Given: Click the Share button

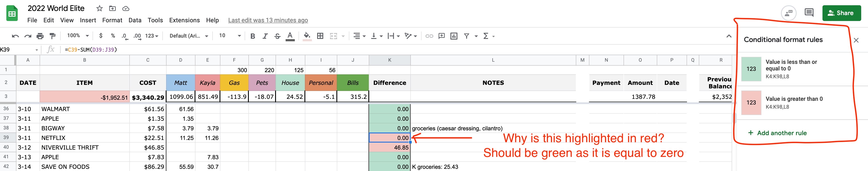Looking at the screenshot, I should coord(841,13).
